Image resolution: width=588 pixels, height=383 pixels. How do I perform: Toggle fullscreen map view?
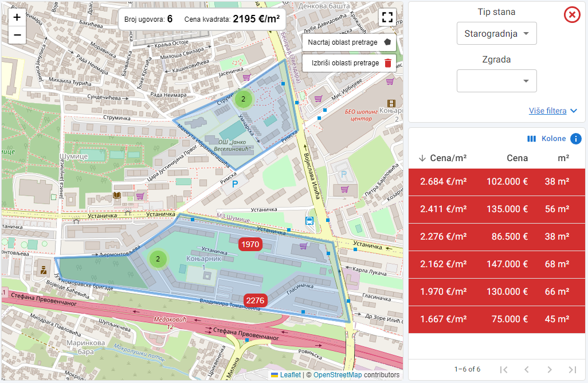[x=387, y=17]
